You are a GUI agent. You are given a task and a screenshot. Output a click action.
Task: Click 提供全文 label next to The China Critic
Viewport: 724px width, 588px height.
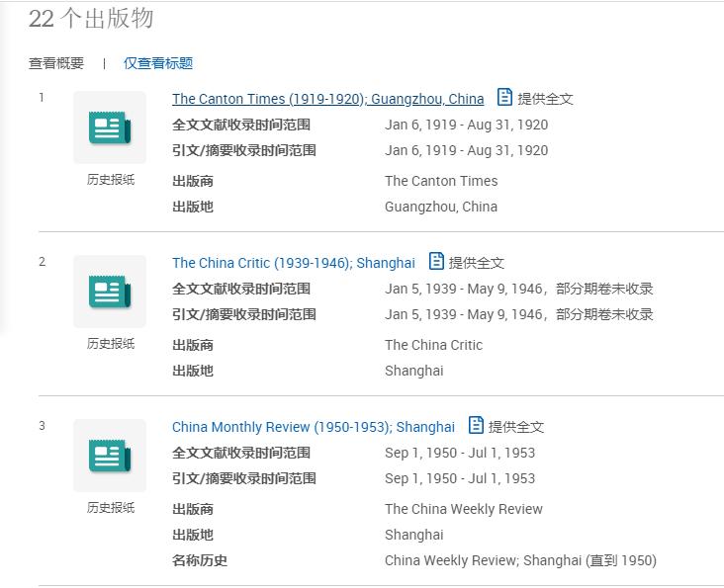[477, 263]
